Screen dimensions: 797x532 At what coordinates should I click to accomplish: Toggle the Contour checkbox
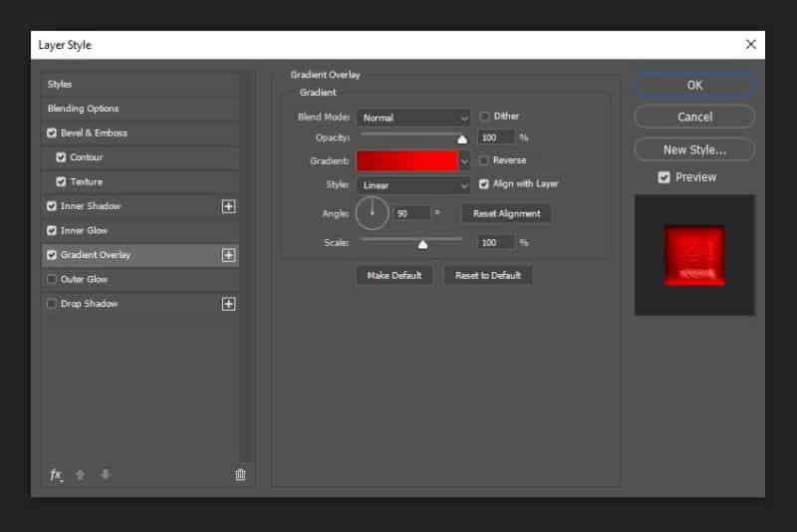pos(61,157)
